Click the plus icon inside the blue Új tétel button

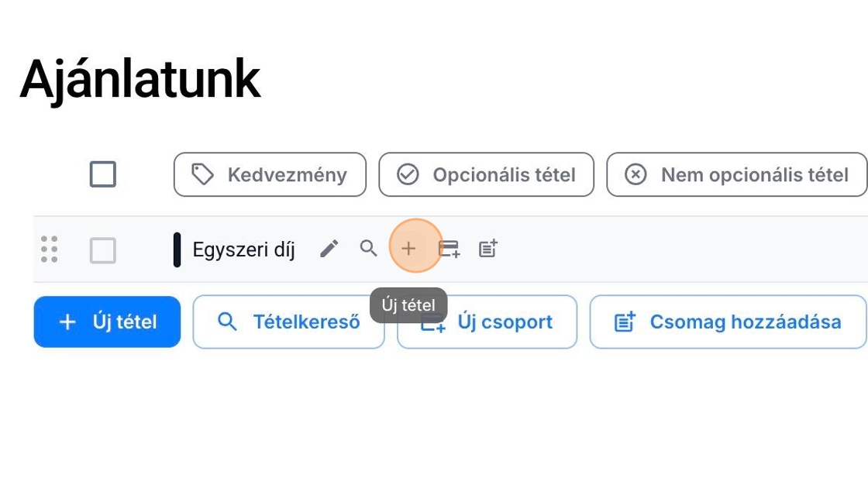coord(67,322)
